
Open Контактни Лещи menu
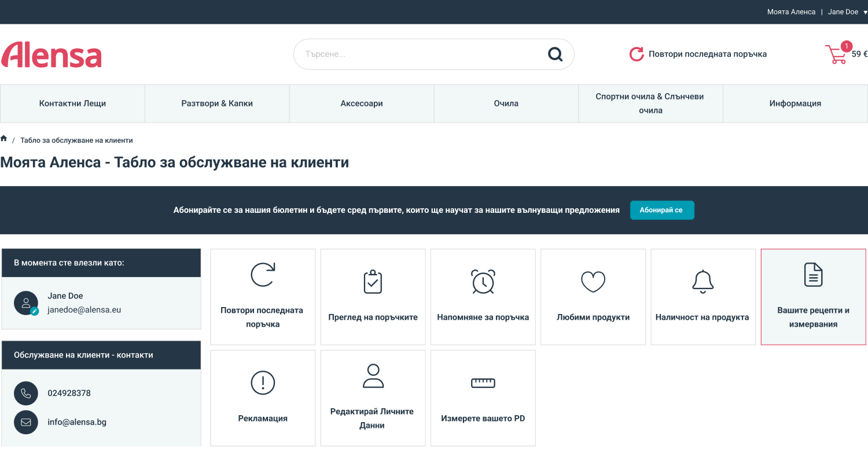pos(72,104)
